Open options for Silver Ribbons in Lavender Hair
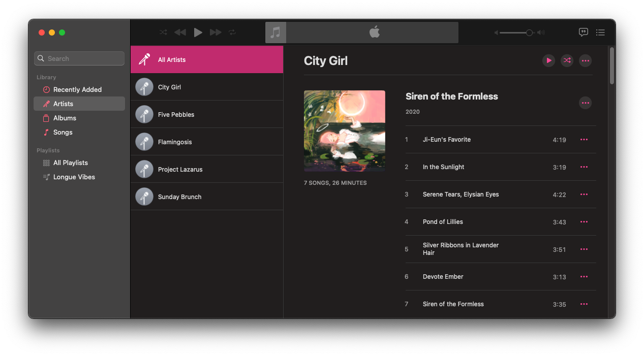644x356 pixels. coord(584,249)
